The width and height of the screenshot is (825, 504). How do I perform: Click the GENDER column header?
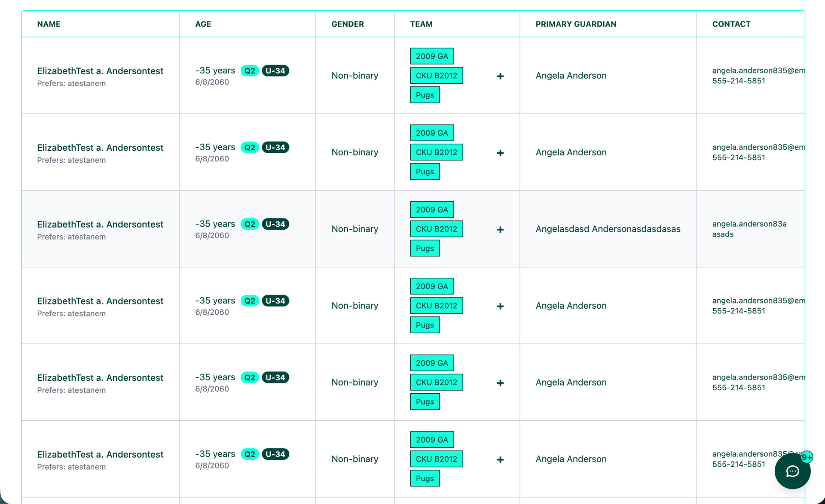point(348,24)
